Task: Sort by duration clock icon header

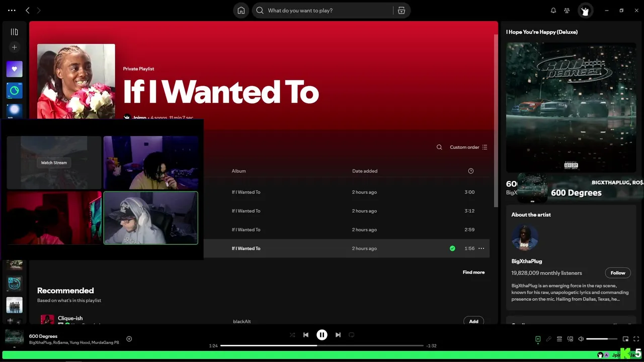Action: point(471,171)
